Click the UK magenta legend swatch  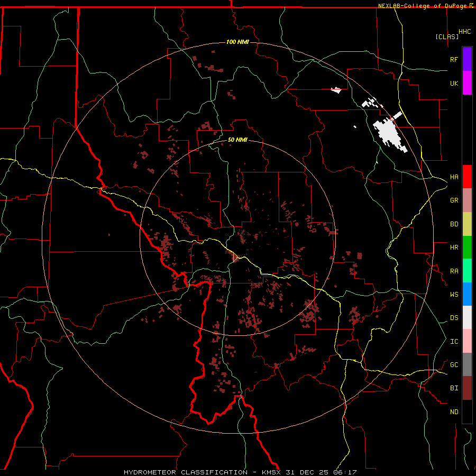pyautogui.click(x=467, y=83)
